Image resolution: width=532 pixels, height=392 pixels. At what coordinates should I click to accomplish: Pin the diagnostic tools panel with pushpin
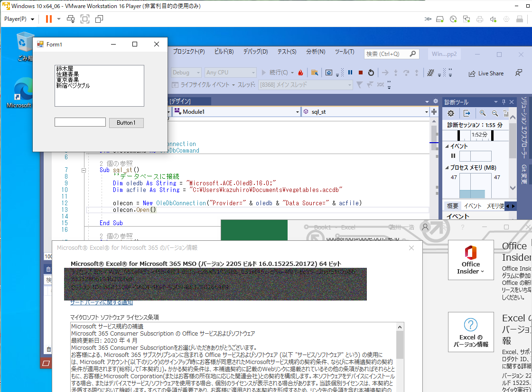(504, 102)
